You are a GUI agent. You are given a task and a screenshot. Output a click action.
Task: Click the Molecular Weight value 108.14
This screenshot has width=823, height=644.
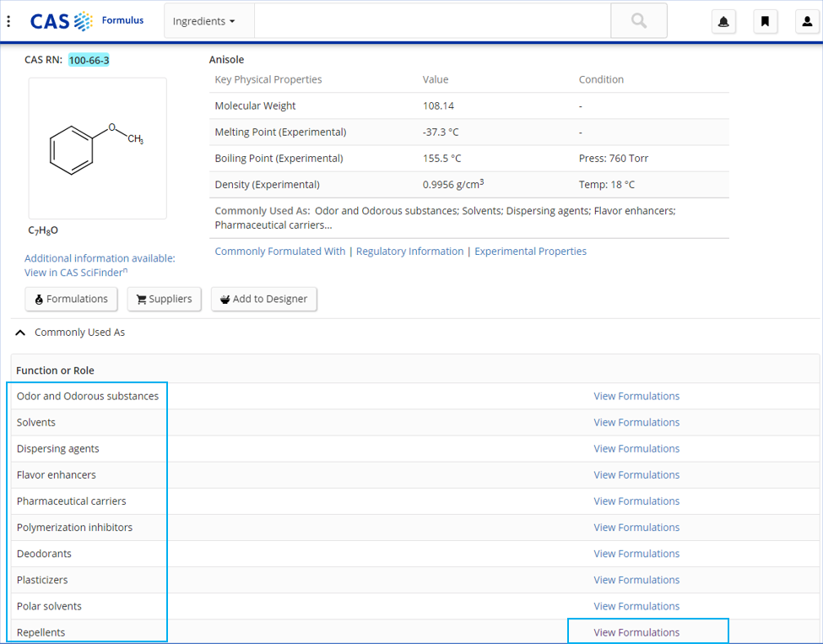[438, 106]
